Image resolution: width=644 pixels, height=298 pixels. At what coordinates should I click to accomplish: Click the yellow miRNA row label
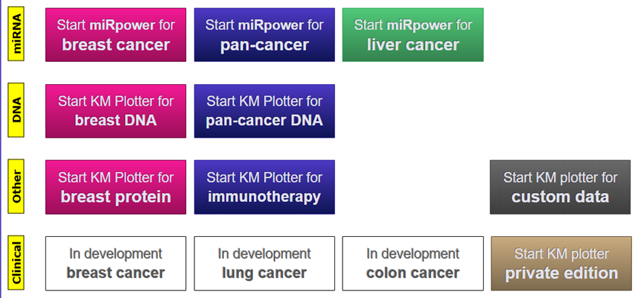point(16,34)
